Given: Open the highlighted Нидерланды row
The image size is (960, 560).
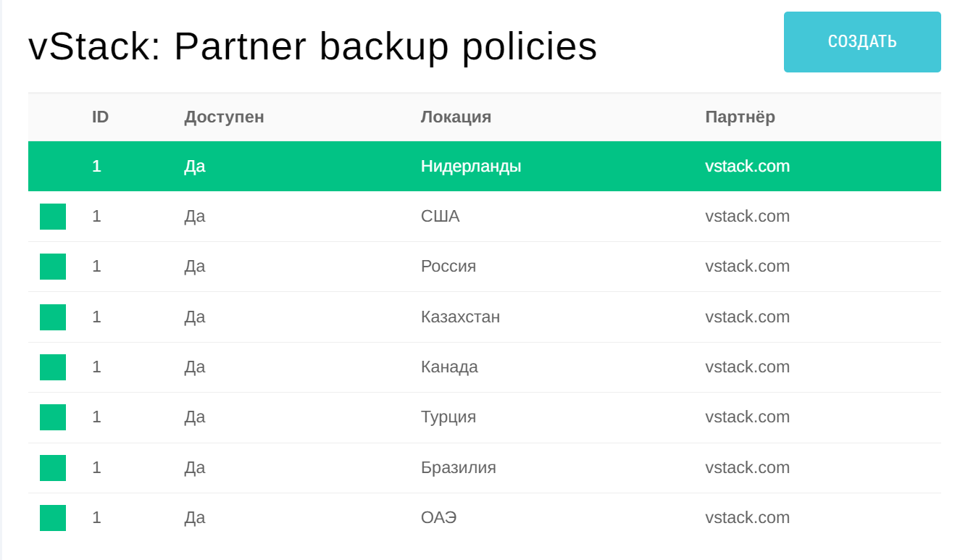Looking at the screenshot, I should [x=485, y=167].
